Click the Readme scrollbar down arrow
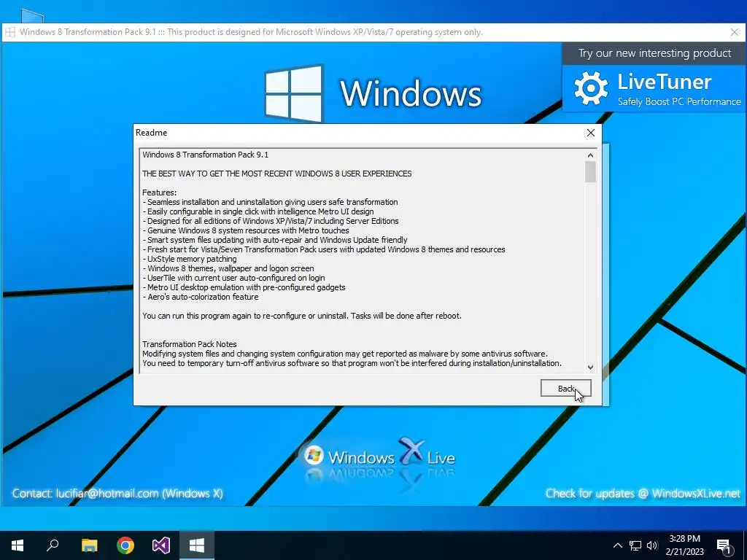 coord(590,367)
